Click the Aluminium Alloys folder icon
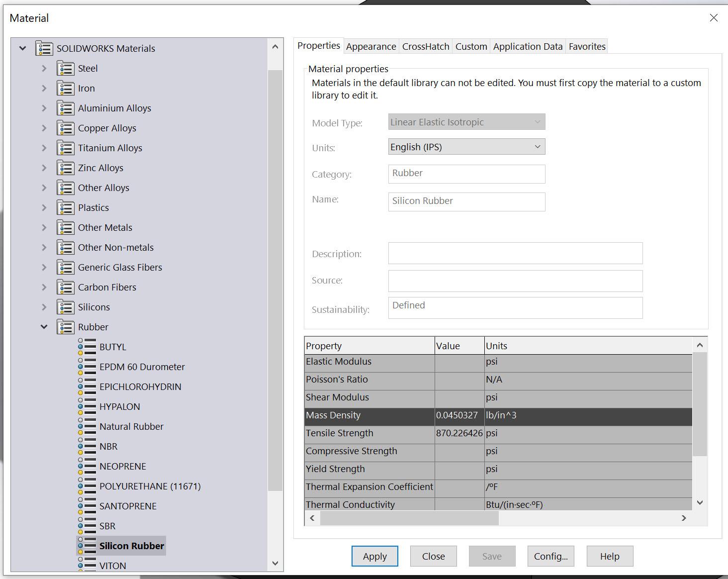This screenshot has height=579, width=728. (66, 108)
